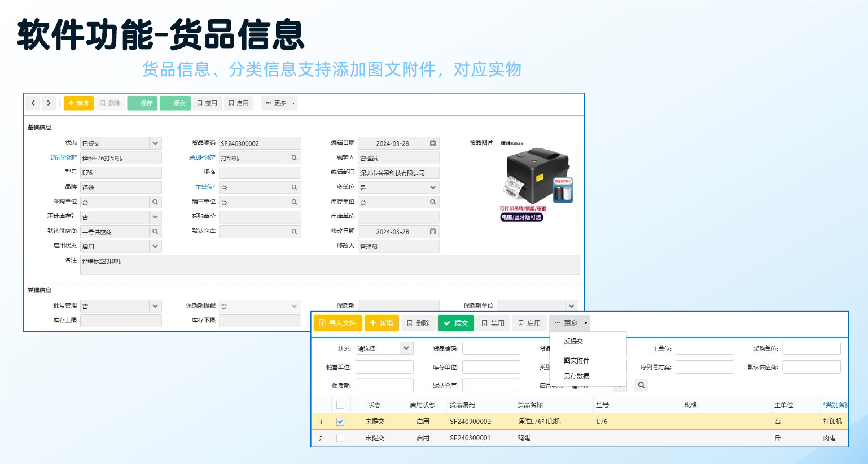Click the 保存 button in the form toolbar
Viewport: 868px width, 464px height.
[x=142, y=103]
